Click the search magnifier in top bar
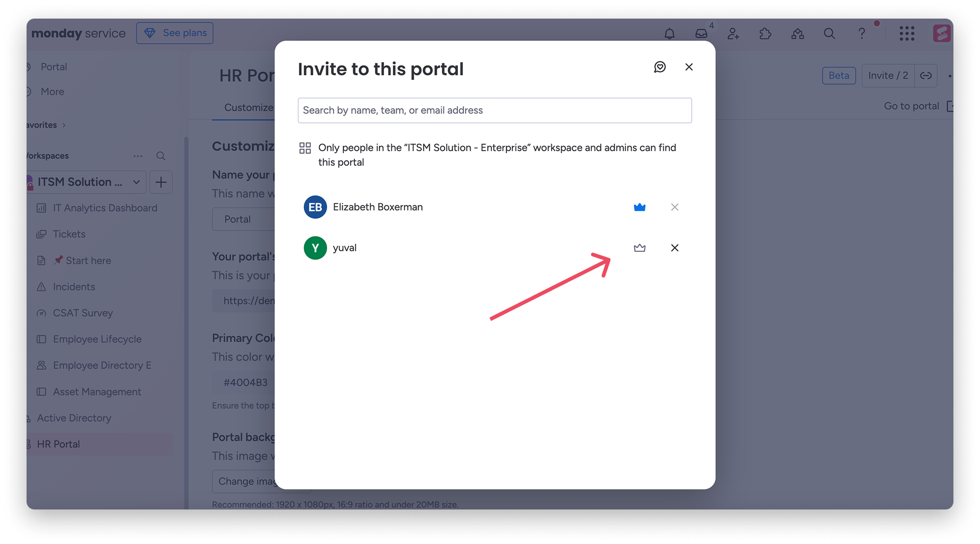 [x=829, y=33]
